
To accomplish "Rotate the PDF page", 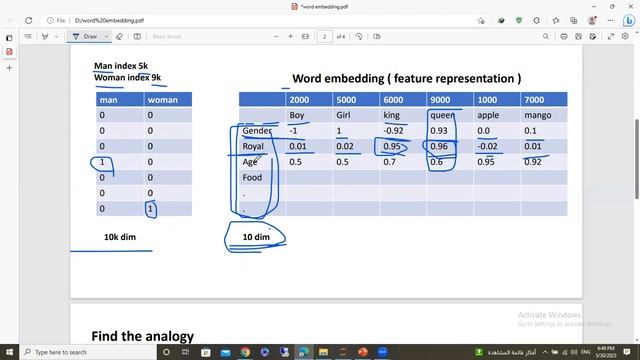I will click(359, 36).
